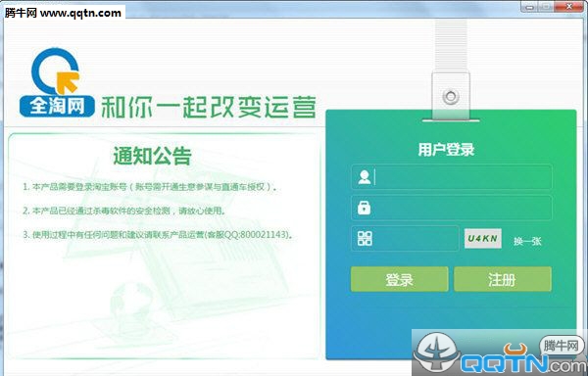Close the login window
The image size is (588, 376).
[x=568, y=7]
